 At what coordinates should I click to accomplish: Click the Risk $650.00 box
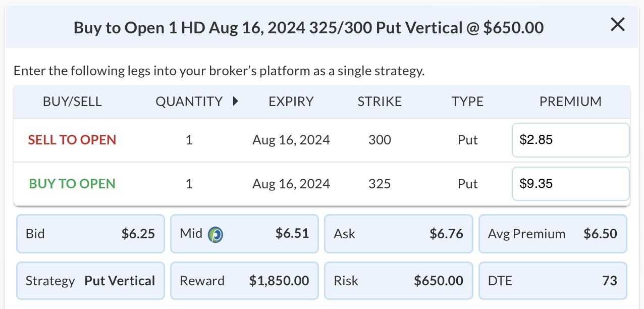coord(398,281)
